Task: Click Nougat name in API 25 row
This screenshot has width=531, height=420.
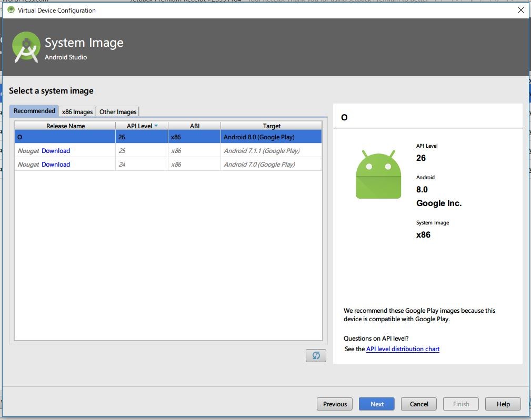Action: pos(28,151)
